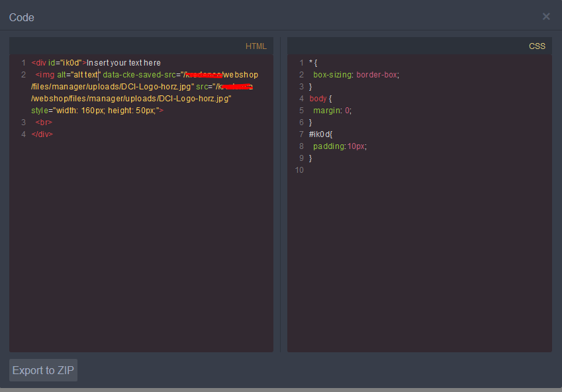Click the HTML panel label
562x392 pixels.
point(256,46)
